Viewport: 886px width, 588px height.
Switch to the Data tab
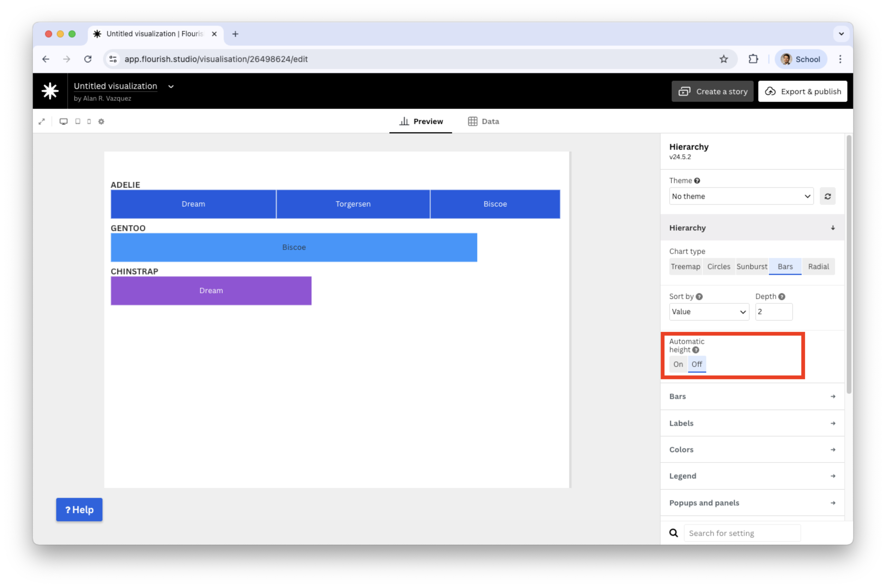pos(483,121)
